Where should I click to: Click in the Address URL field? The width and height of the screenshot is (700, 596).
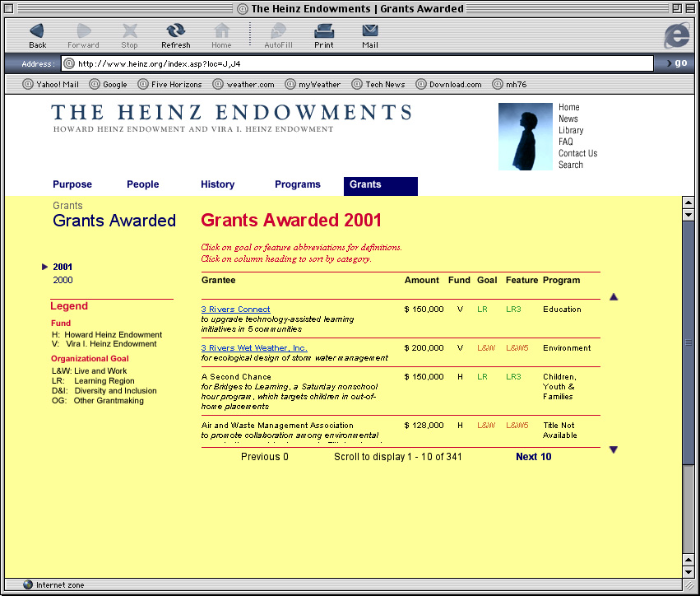click(362, 63)
